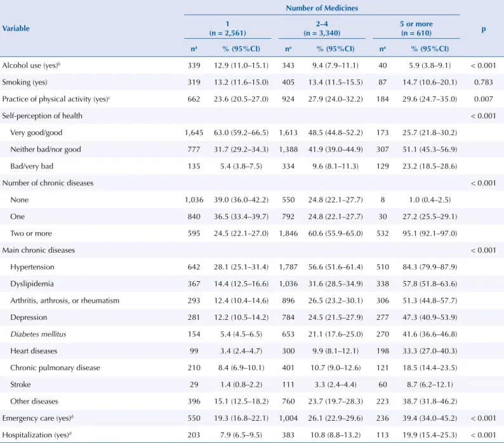Click the 'Chronic pulmonary disease' label
This screenshot has height=443, width=504.
tap(55, 367)
